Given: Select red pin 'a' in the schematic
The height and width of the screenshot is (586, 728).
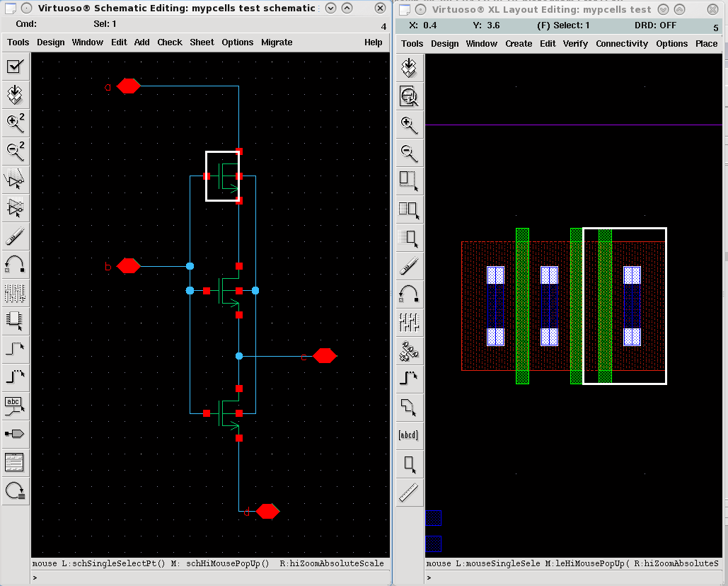Looking at the screenshot, I should click(128, 86).
